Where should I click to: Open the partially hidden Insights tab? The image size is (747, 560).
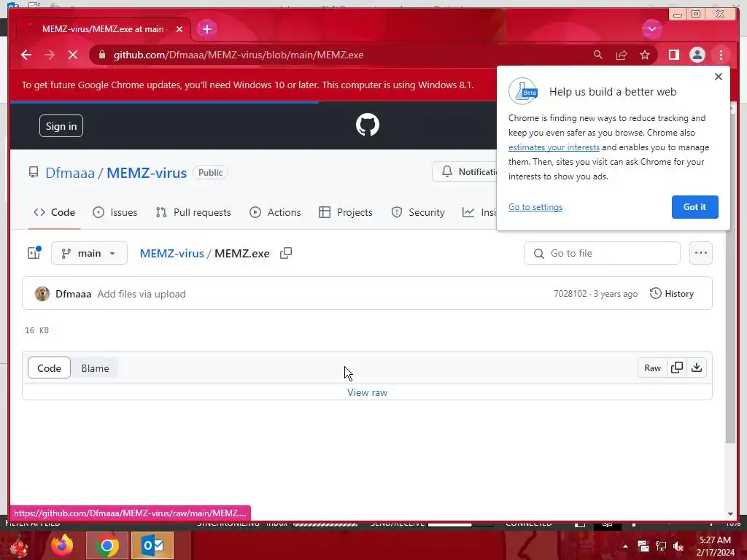click(x=479, y=212)
